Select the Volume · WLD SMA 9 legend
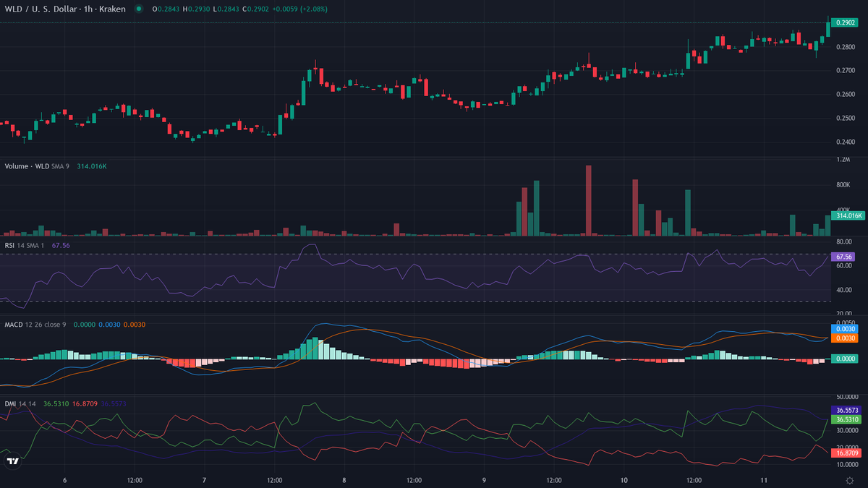Viewport: 868px width, 488px height. click(x=37, y=166)
